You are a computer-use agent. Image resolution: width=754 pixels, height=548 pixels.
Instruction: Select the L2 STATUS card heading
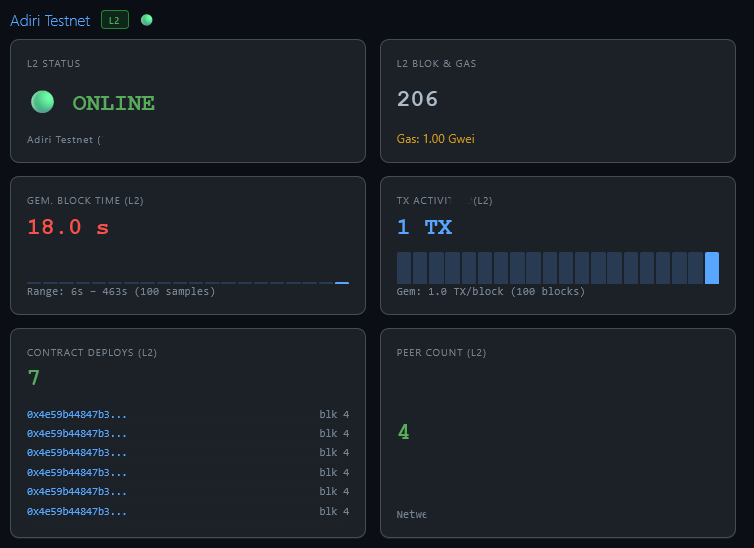coord(53,63)
